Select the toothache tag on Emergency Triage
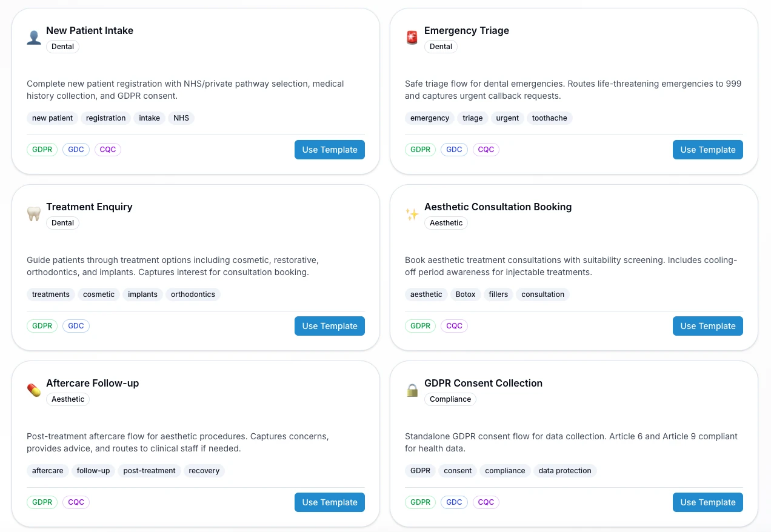This screenshot has height=532, width=771. point(549,118)
